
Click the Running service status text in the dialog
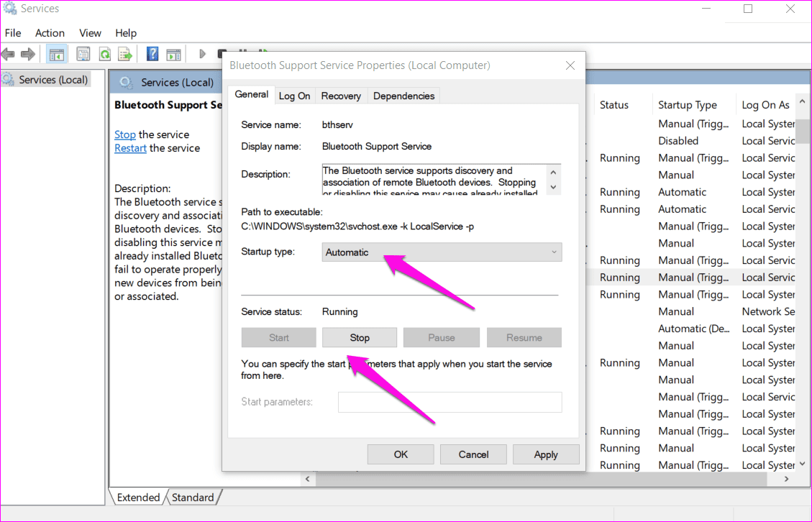[x=339, y=312]
